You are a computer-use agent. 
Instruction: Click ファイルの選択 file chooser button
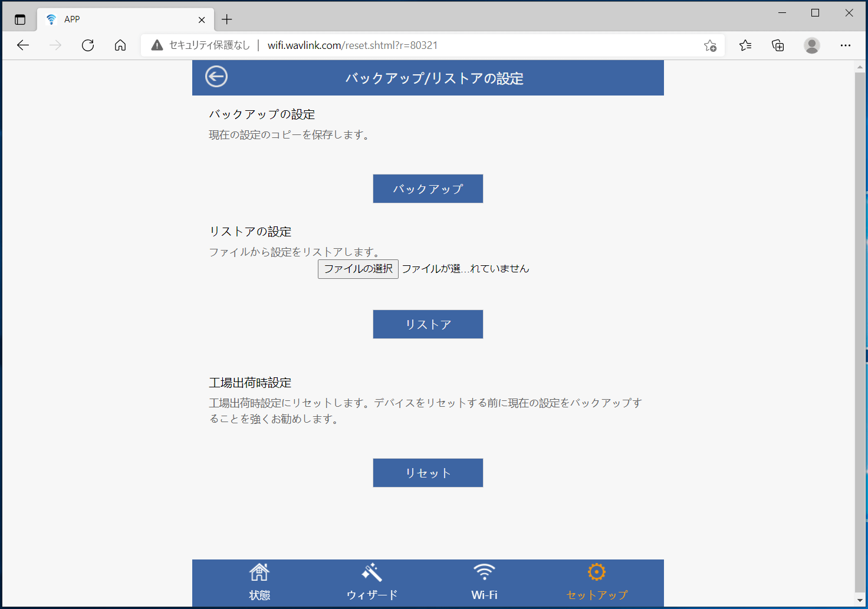(358, 269)
